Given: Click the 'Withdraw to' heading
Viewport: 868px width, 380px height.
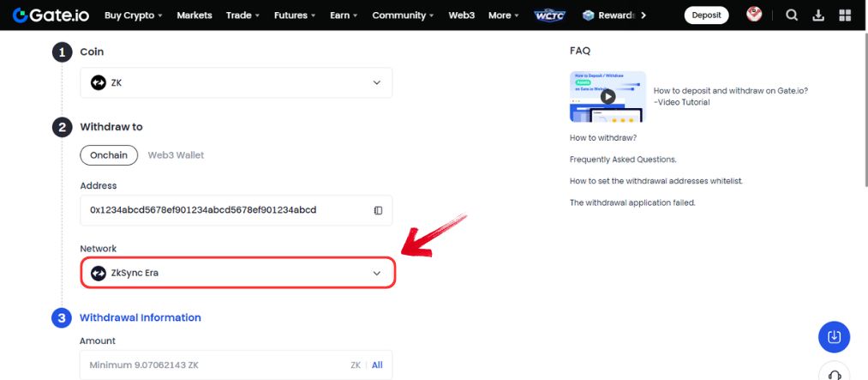Looking at the screenshot, I should (x=111, y=127).
